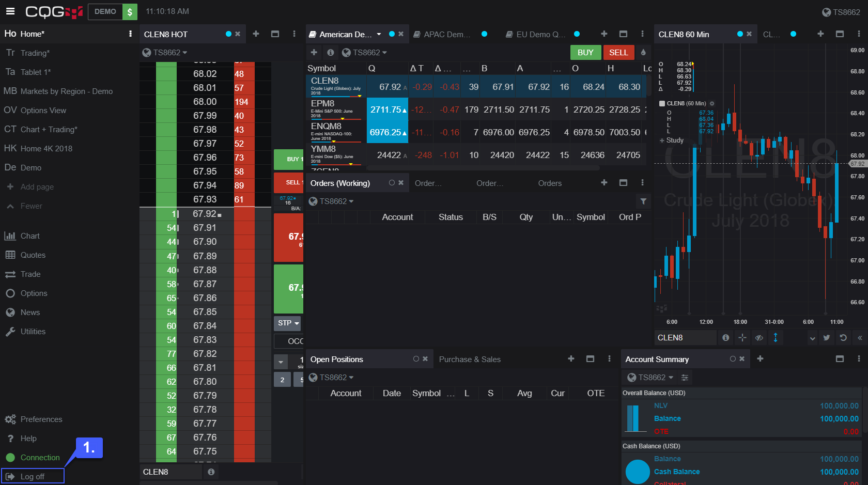Click the SELL button in quote board
Screen dimensions: 868x485
pos(618,53)
